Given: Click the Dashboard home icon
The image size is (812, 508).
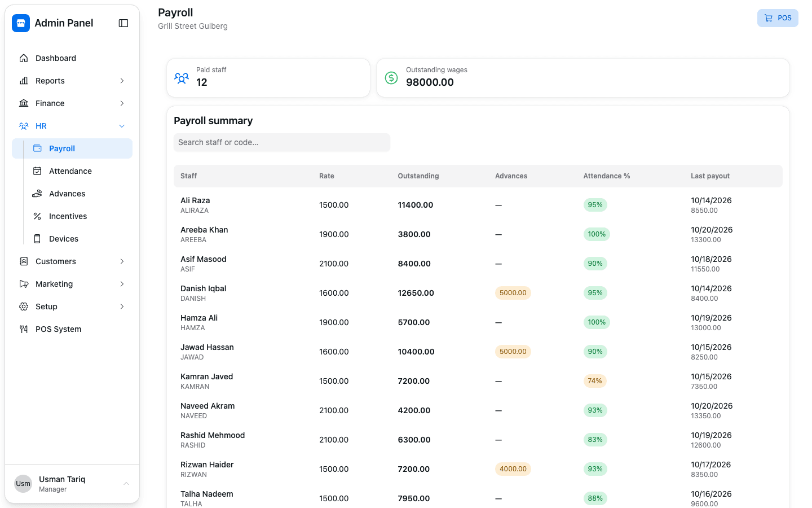Looking at the screenshot, I should click(x=24, y=58).
